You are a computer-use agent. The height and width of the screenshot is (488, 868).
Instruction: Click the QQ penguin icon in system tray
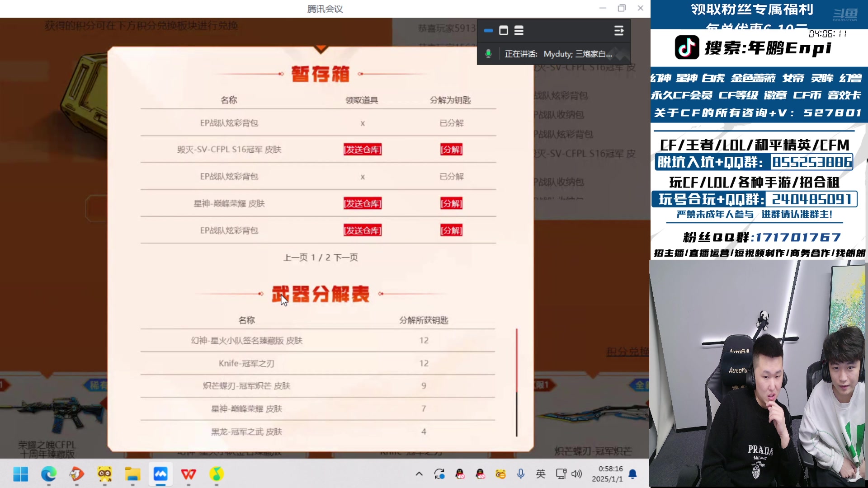[x=460, y=474]
